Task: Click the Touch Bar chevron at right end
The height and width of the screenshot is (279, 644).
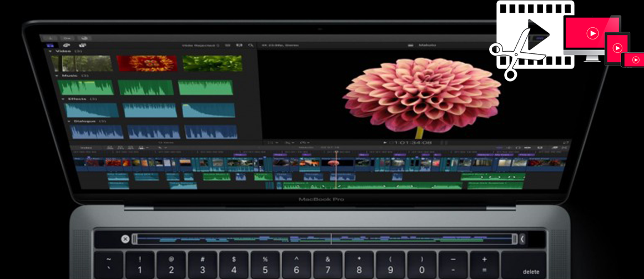Action: pos(522,239)
